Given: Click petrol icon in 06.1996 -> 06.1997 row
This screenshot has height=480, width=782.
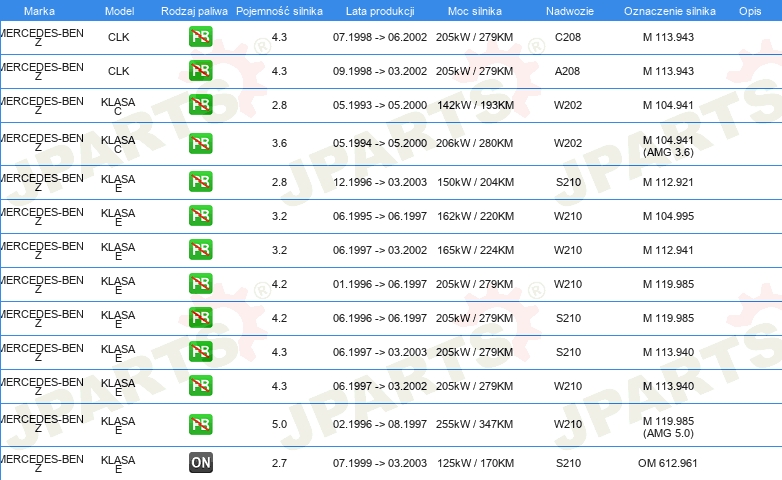Looking at the screenshot, I should 200,317.
